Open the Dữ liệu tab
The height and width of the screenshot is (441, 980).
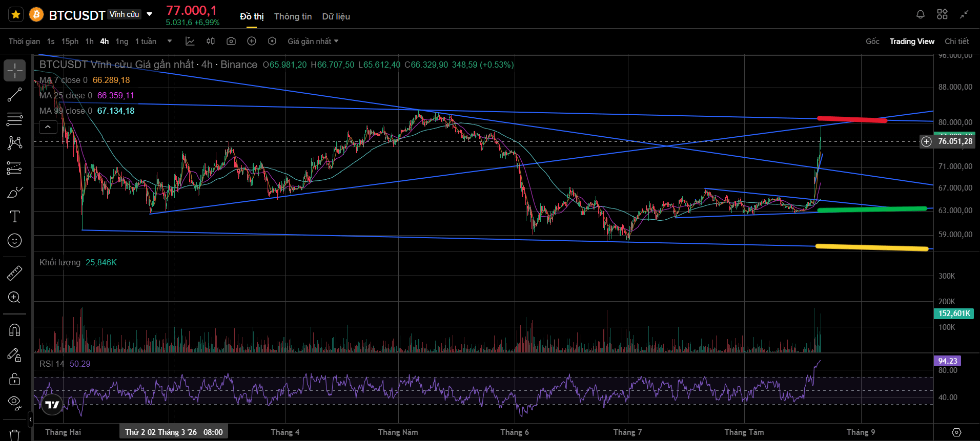pos(336,16)
